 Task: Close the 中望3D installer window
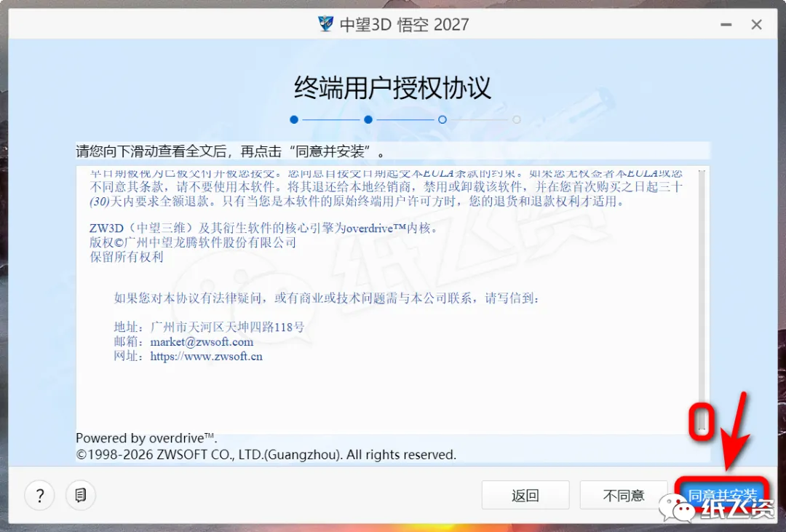[x=756, y=25]
